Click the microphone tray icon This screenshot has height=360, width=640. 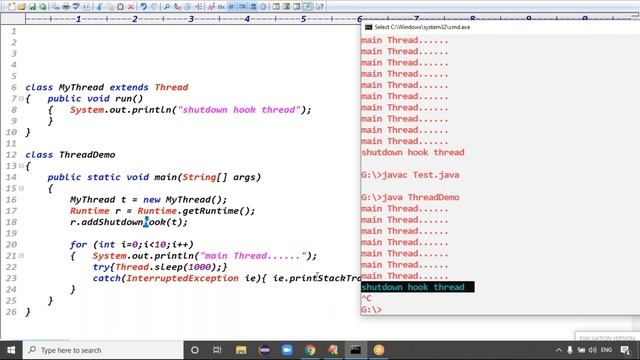coord(570,350)
